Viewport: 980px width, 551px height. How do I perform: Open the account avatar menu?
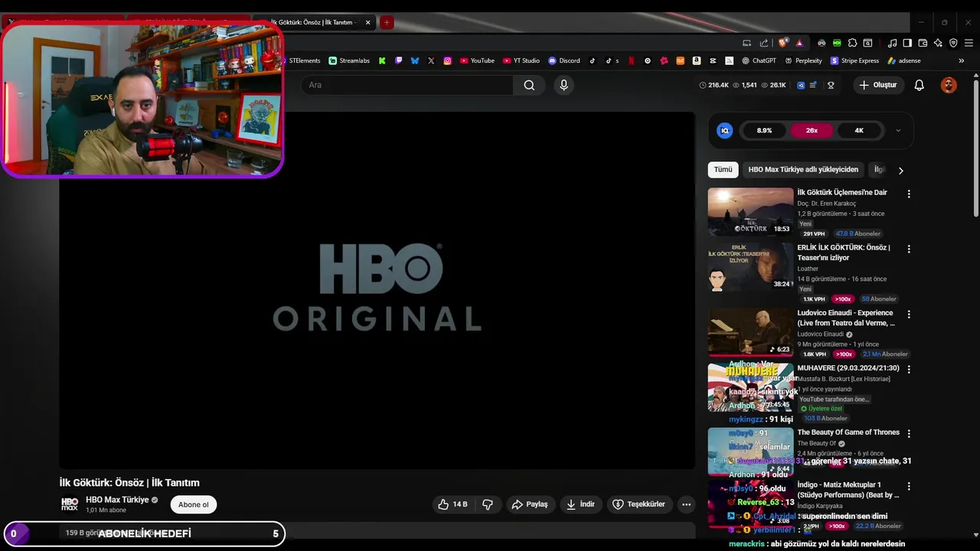tap(949, 85)
